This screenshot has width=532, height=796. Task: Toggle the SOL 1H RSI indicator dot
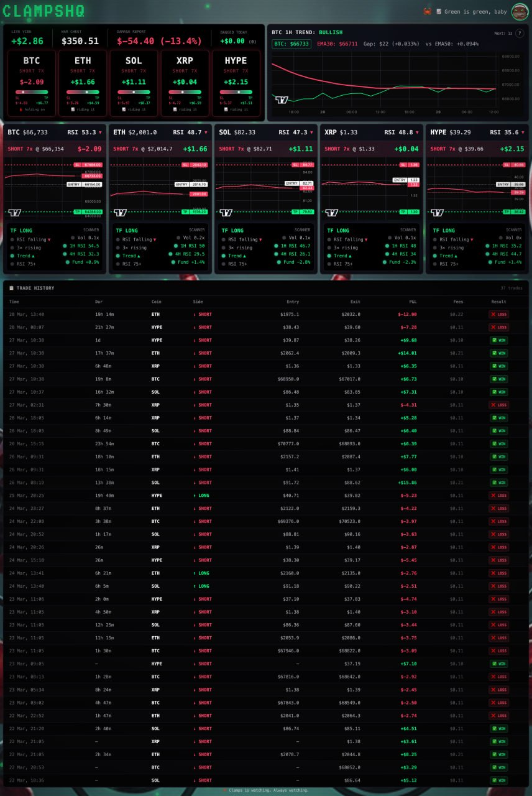(x=275, y=246)
